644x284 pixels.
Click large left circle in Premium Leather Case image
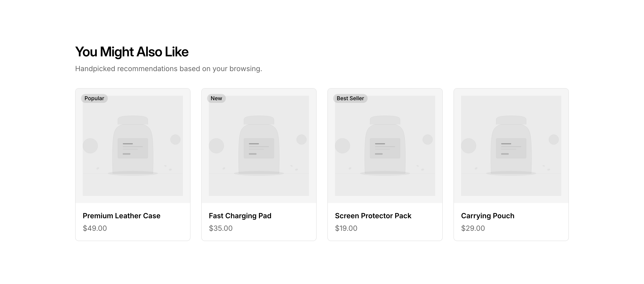90,146
